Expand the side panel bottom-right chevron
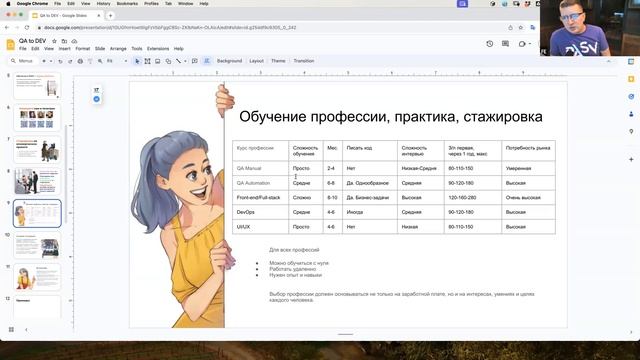Image resolution: width=640 pixels, height=360 pixels. (631, 332)
